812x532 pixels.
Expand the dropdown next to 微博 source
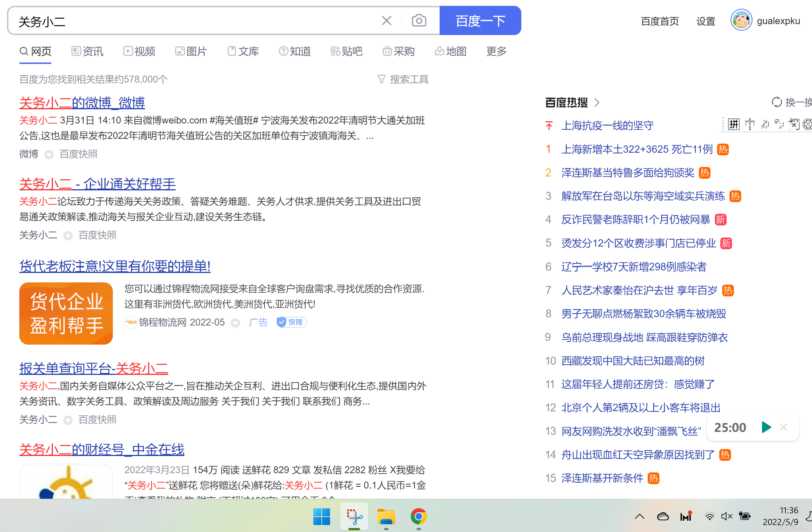point(49,155)
